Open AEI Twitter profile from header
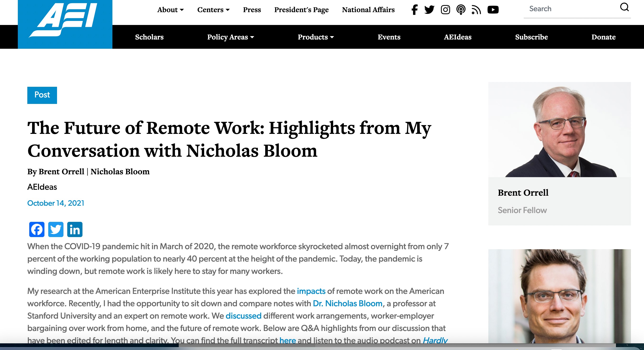This screenshot has height=350, width=644. click(x=429, y=10)
